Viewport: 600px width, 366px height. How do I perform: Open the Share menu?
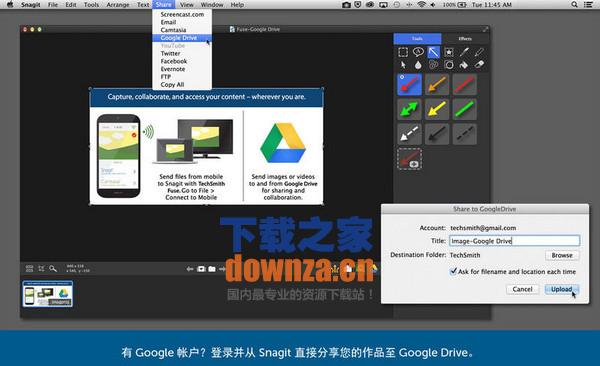[x=163, y=5]
